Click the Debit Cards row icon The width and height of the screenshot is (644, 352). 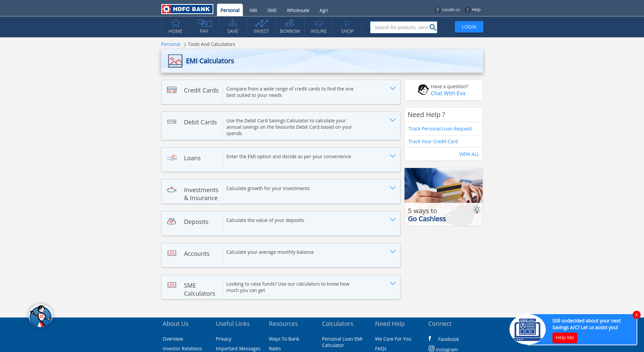[x=172, y=122]
